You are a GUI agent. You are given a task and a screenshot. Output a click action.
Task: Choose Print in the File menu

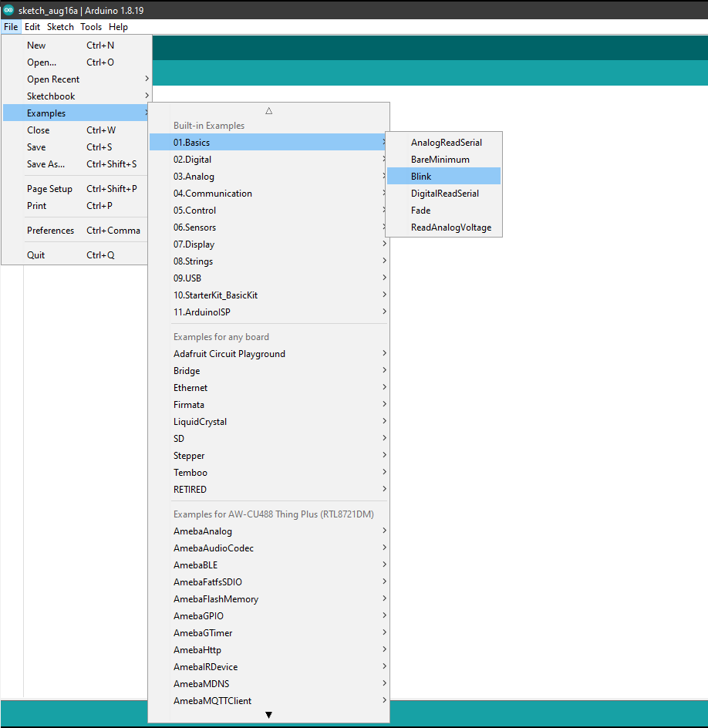click(76, 206)
